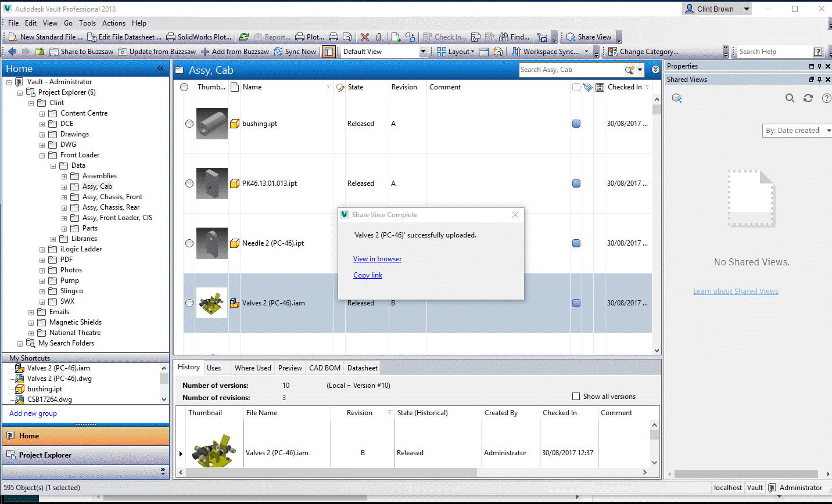Screen dimensions: 832x504
Task: Open the Valves 2 (PC-46).dwg shortcut
Action: [59, 379]
